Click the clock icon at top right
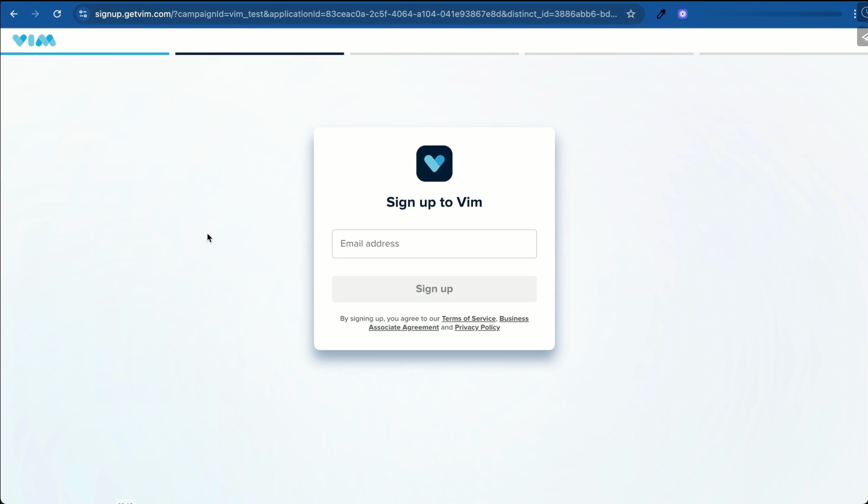 point(865,13)
